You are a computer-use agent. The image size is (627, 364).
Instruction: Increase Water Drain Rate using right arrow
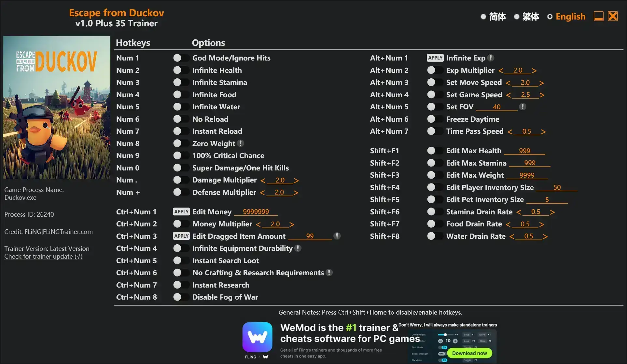pos(545,236)
